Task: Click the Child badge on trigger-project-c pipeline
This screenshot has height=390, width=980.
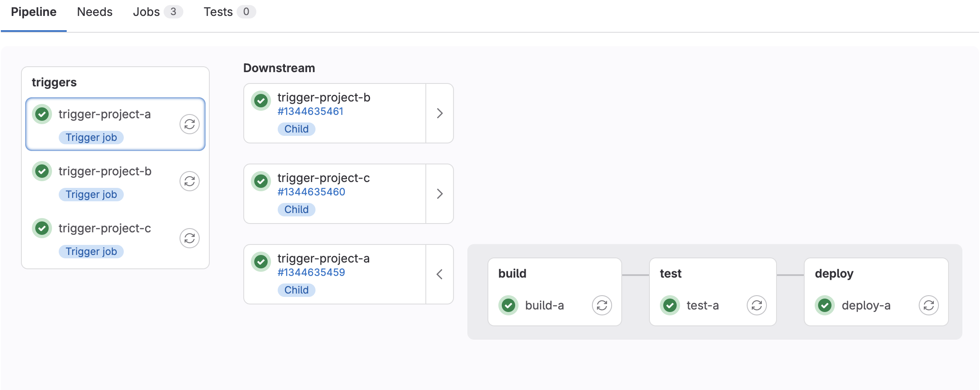Action: pyautogui.click(x=297, y=209)
